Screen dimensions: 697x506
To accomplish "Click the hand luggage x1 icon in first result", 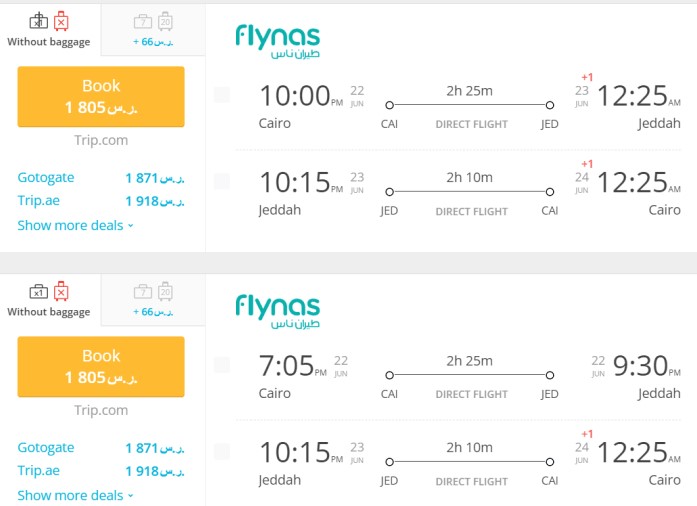I will [x=39, y=21].
